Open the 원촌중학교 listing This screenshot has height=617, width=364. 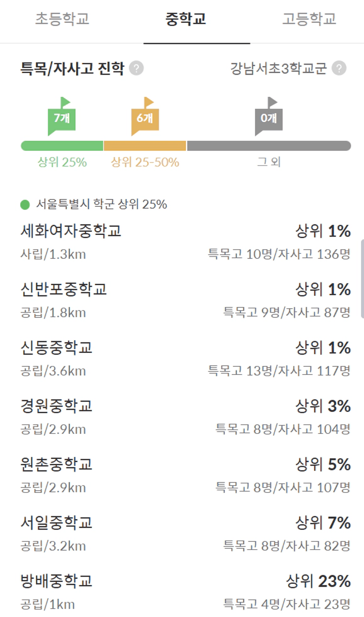click(x=57, y=465)
